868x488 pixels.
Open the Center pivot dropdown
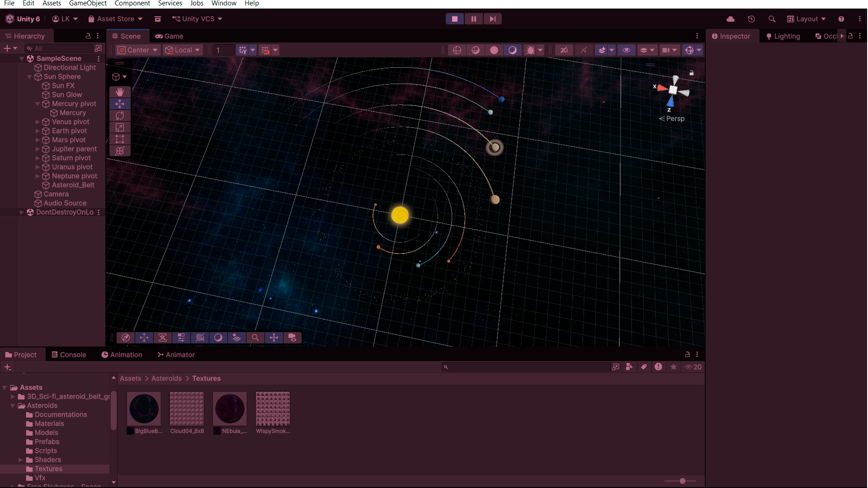pos(138,50)
